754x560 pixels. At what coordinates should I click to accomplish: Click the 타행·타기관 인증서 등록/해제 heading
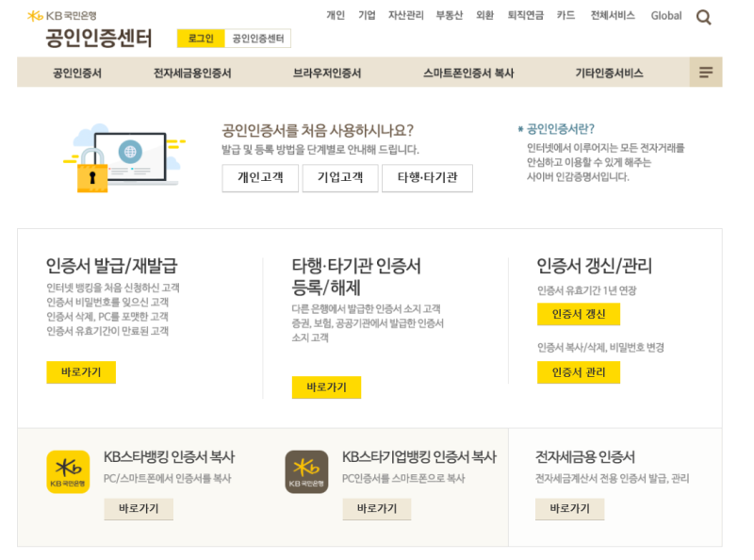coord(356,276)
